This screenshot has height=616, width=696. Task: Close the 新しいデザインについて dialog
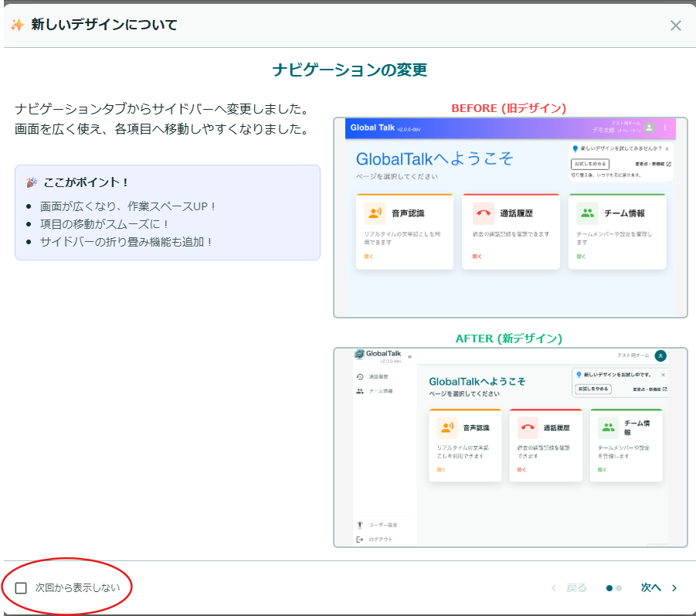click(676, 26)
